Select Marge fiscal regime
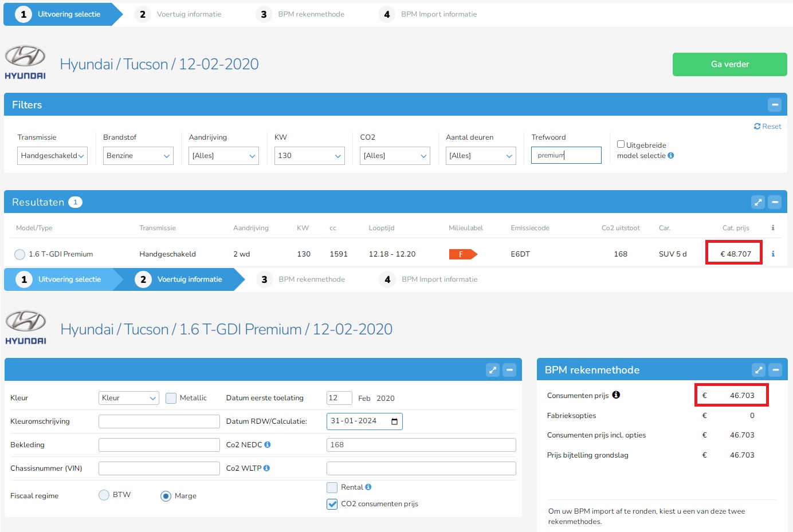Screen dimensions: 793x532 click(166, 496)
